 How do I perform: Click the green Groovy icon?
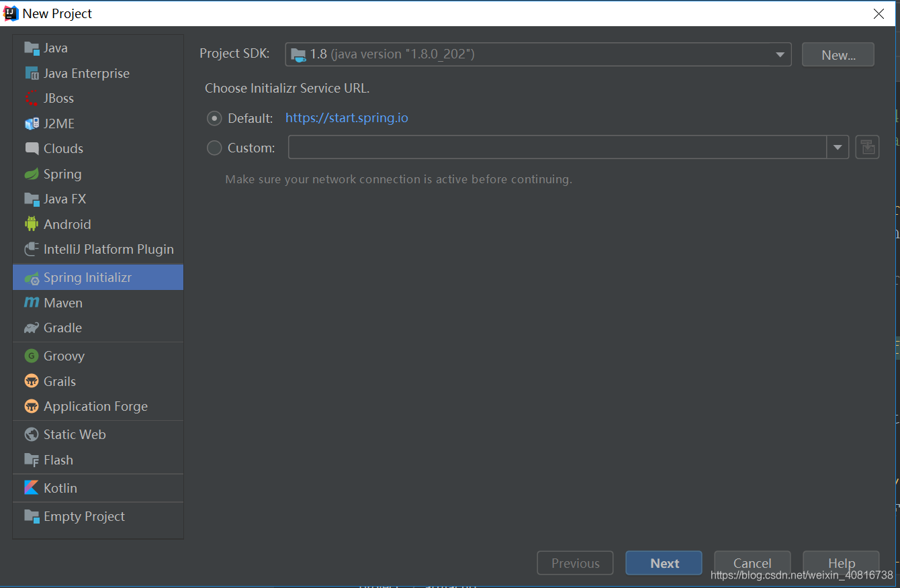[32, 356]
